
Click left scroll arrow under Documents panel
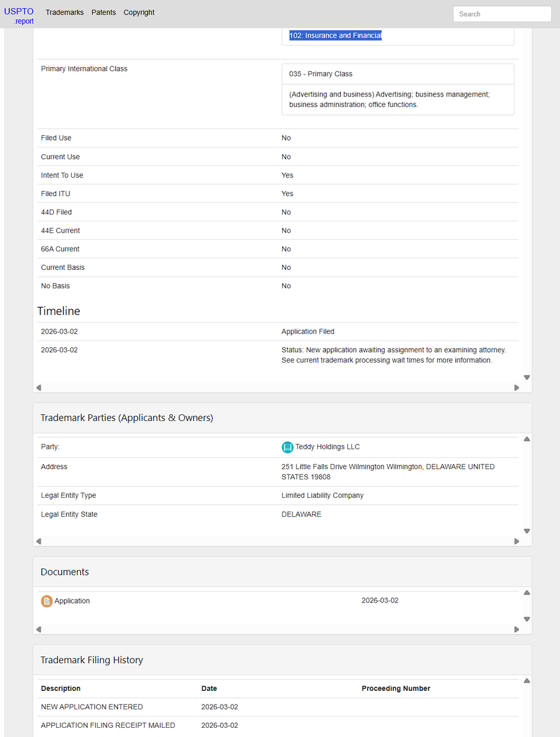pos(39,629)
